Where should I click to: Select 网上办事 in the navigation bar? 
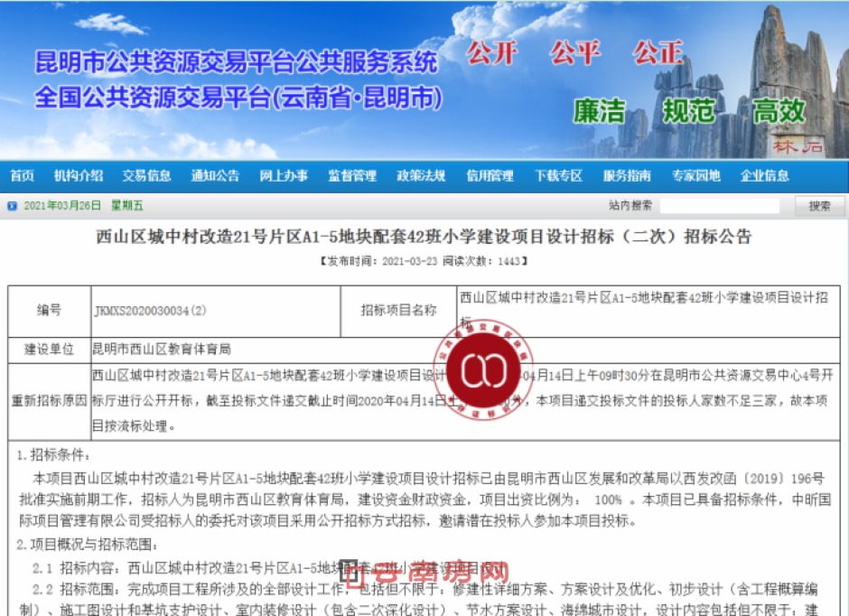(284, 176)
